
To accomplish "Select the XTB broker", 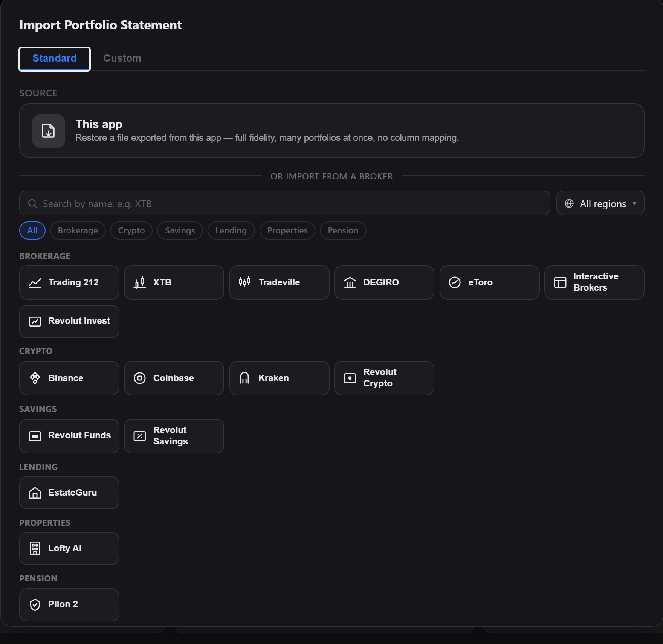I will click(174, 282).
